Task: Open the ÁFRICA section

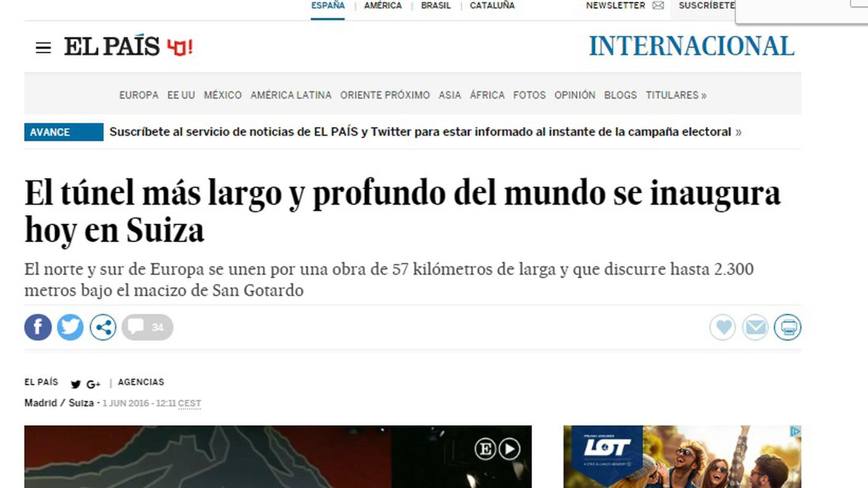Action: (487, 95)
